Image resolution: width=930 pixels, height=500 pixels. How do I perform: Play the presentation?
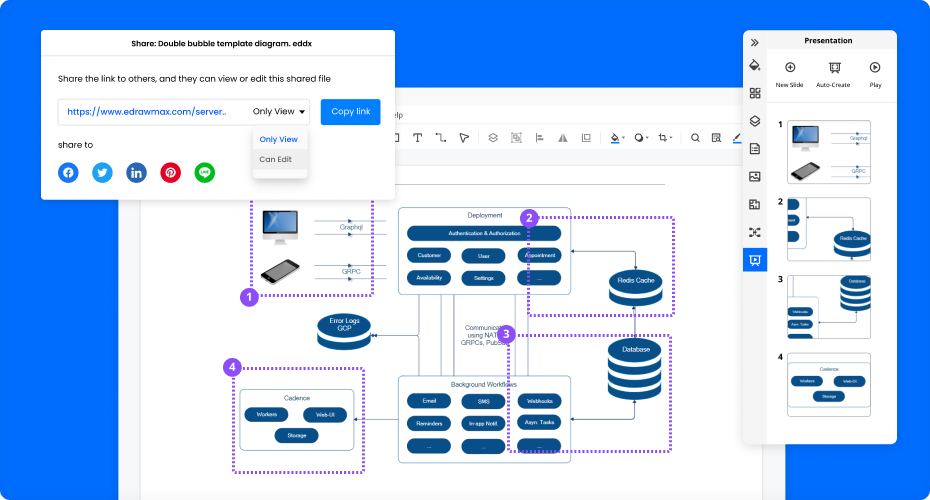[x=875, y=68]
